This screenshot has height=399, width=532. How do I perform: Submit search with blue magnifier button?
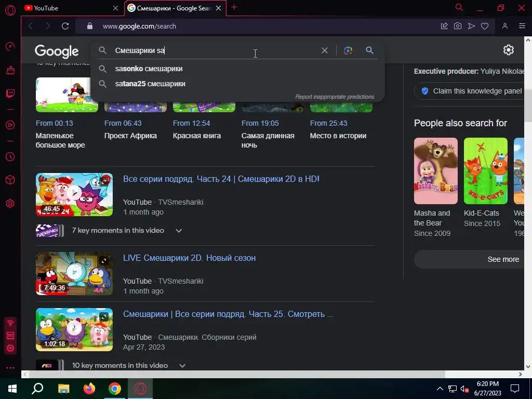tap(369, 50)
